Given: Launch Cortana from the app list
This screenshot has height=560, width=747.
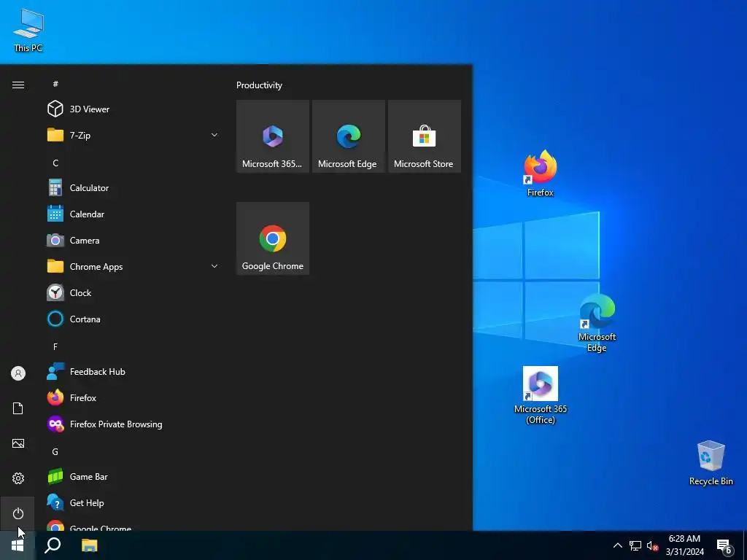Looking at the screenshot, I should 133,319.
